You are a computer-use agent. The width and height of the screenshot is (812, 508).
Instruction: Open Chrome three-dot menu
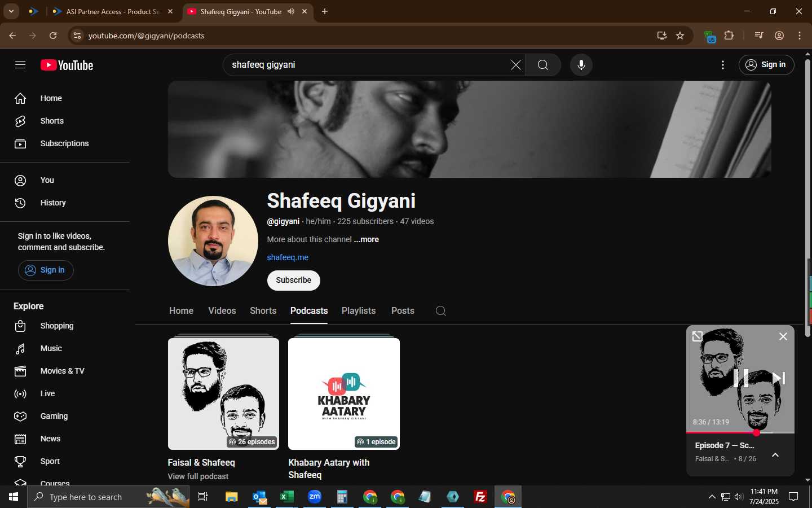coord(800,36)
